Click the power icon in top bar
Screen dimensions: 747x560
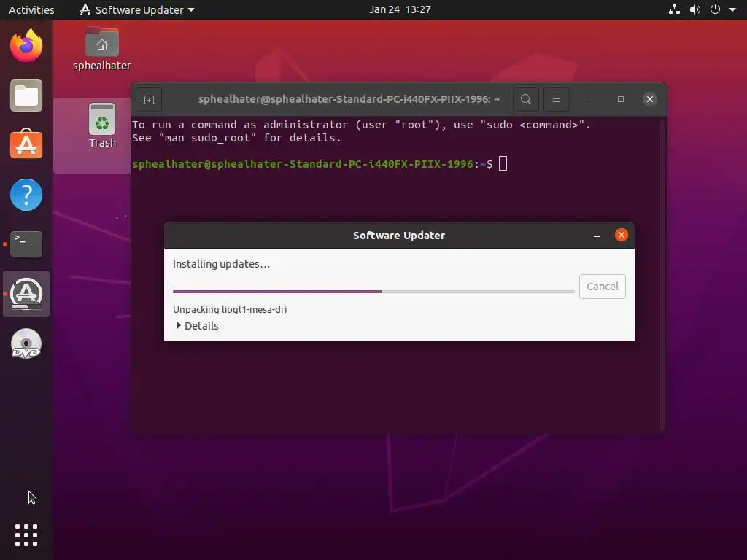point(715,9)
